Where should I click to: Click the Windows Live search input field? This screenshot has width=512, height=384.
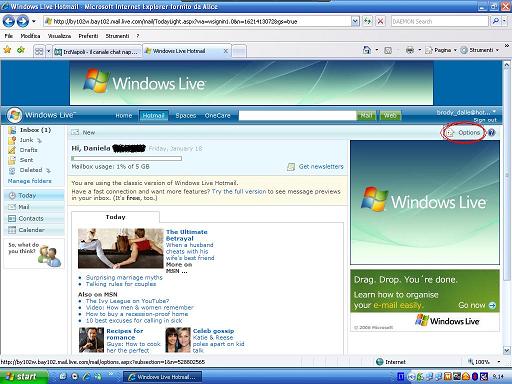tap(297, 116)
